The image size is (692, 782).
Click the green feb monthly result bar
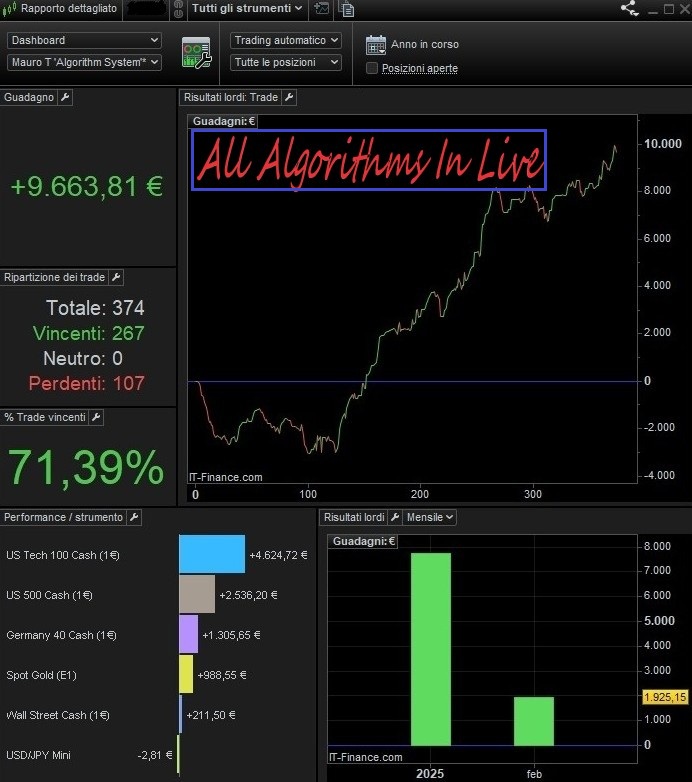(534, 722)
